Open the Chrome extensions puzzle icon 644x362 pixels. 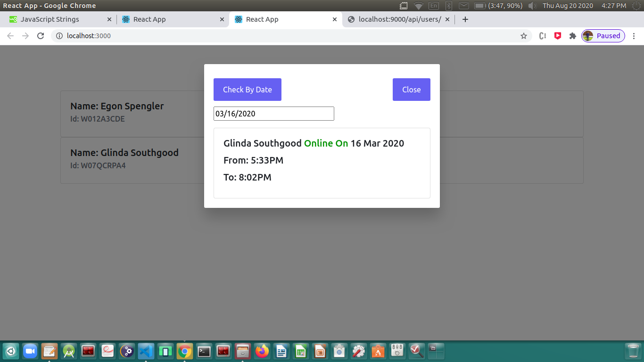tap(573, 36)
